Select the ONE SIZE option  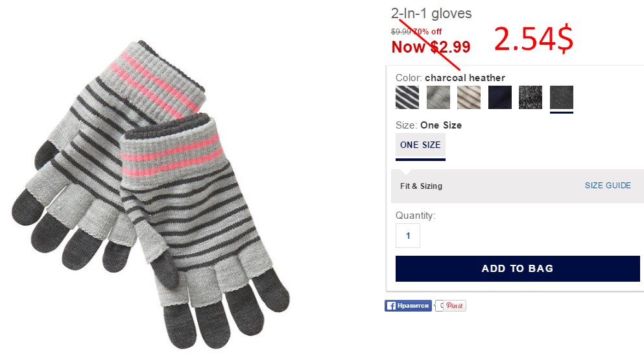tap(420, 146)
